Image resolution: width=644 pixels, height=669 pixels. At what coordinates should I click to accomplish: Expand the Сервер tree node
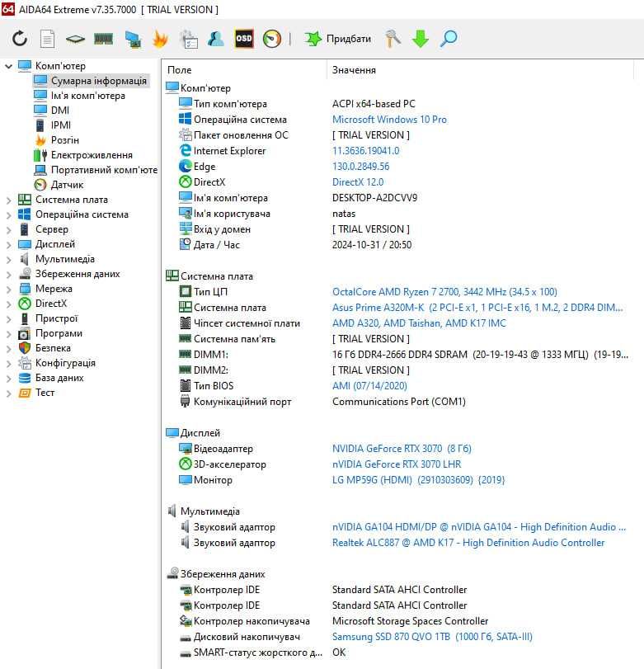pos(8,230)
